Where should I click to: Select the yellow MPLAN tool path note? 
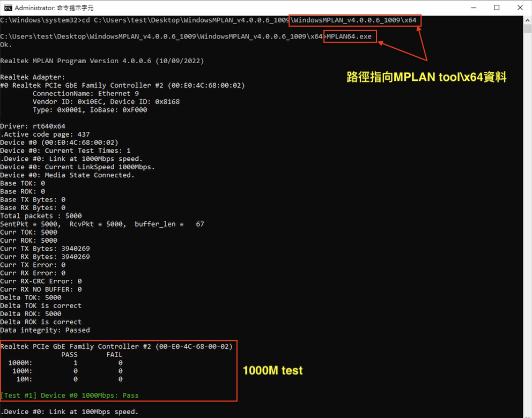coord(427,77)
